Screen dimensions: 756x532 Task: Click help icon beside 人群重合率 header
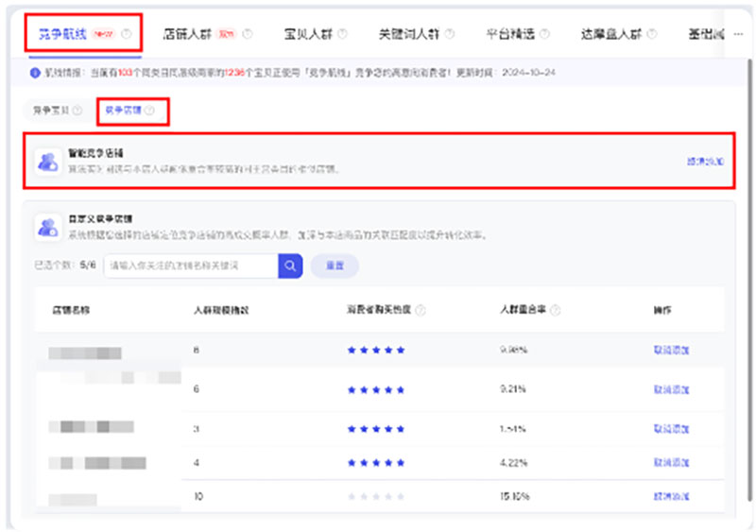click(x=556, y=310)
